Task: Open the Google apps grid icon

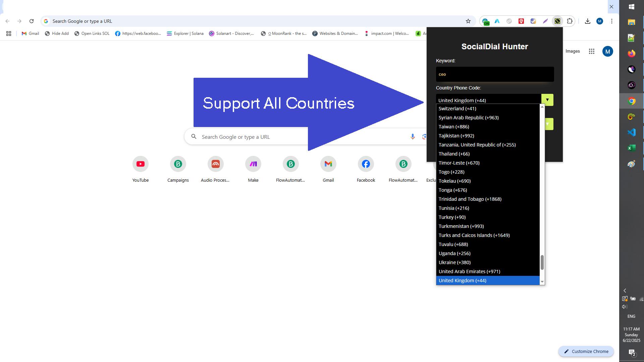Action: click(x=591, y=51)
